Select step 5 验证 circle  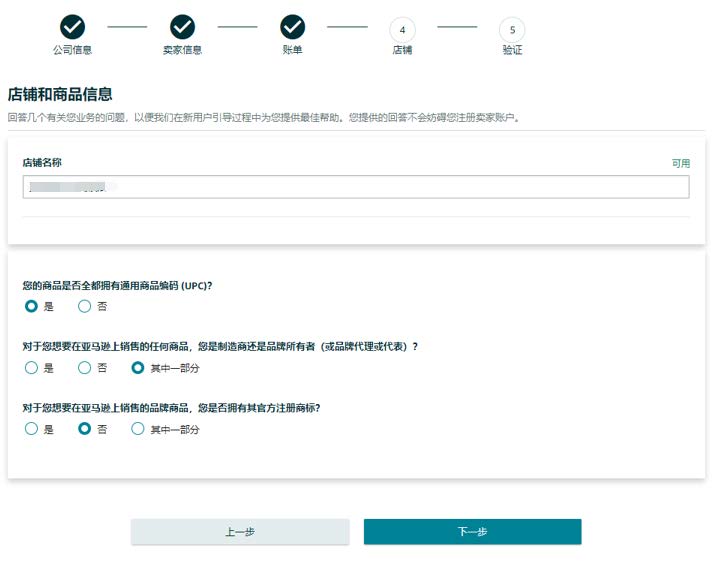coord(512,30)
